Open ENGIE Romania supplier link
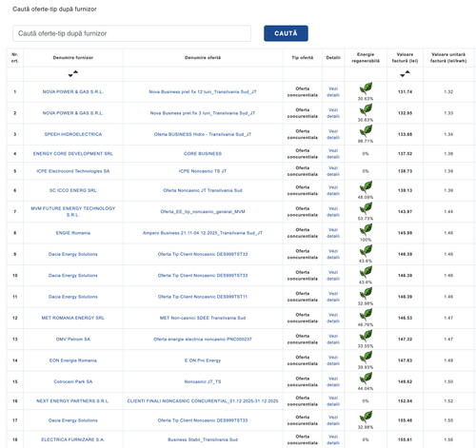Screen dimensions: 476x448 point(73,233)
